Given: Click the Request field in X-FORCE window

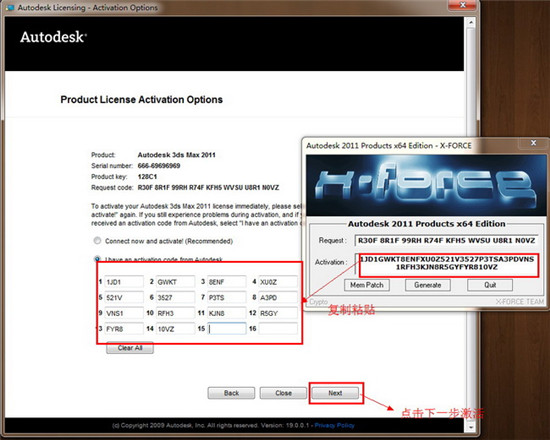Looking at the screenshot, I should point(446,240).
